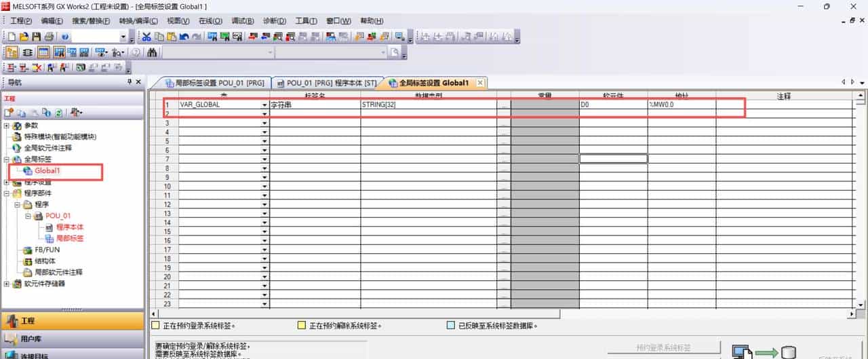Click the %MW0.0 address cell
The width and height of the screenshot is (868, 359).
tap(682, 105)
